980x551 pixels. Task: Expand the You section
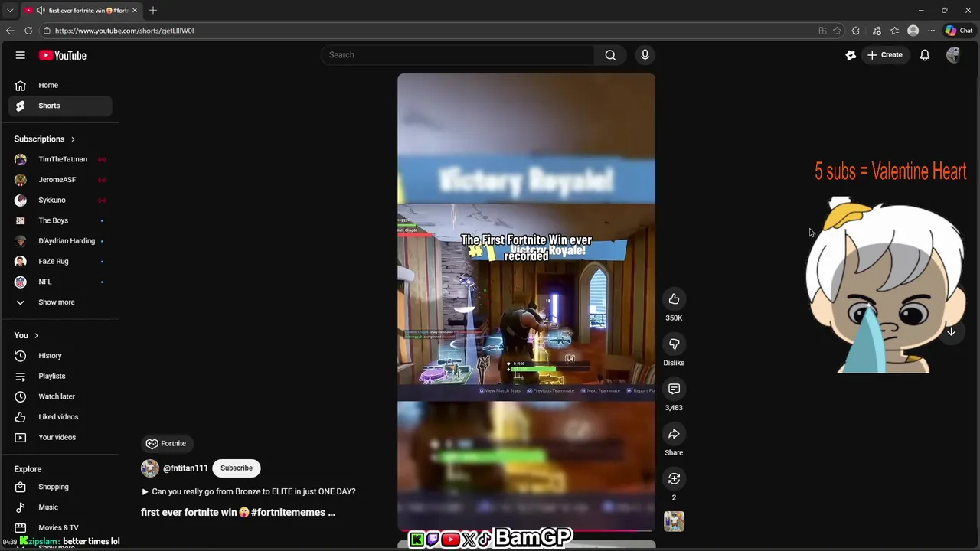click(27, 335)
